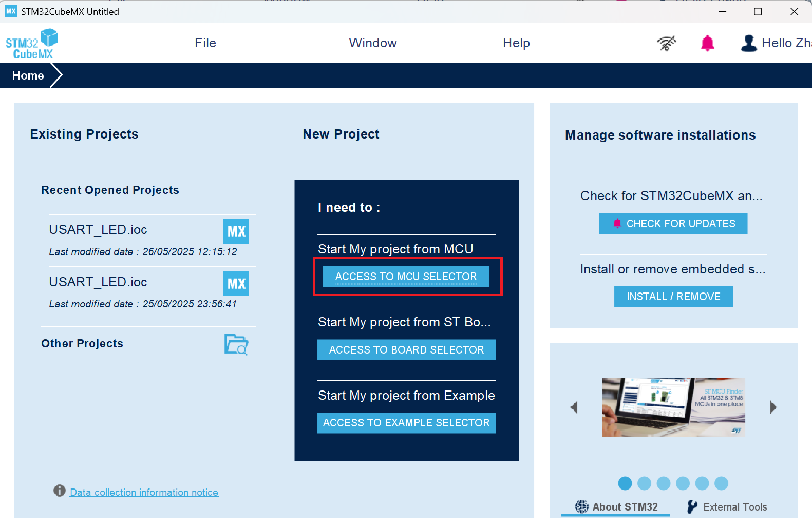Select first carousel dot indicator

(625, 483)
